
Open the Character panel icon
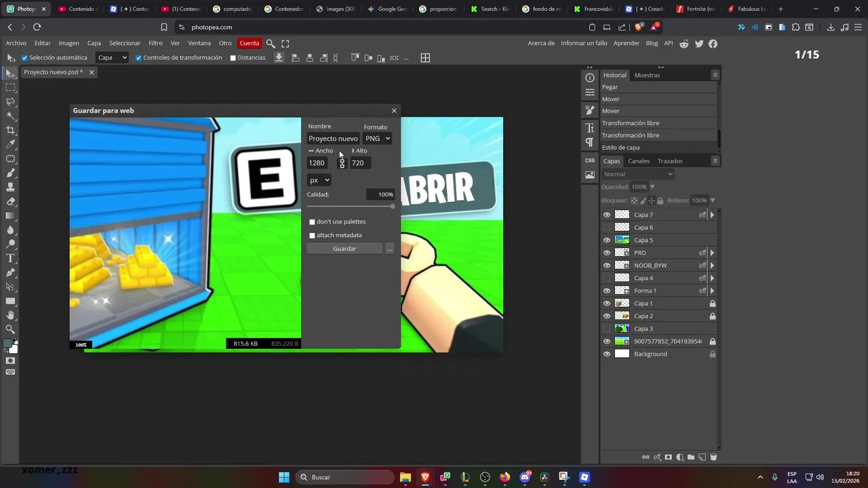point(590,127)
